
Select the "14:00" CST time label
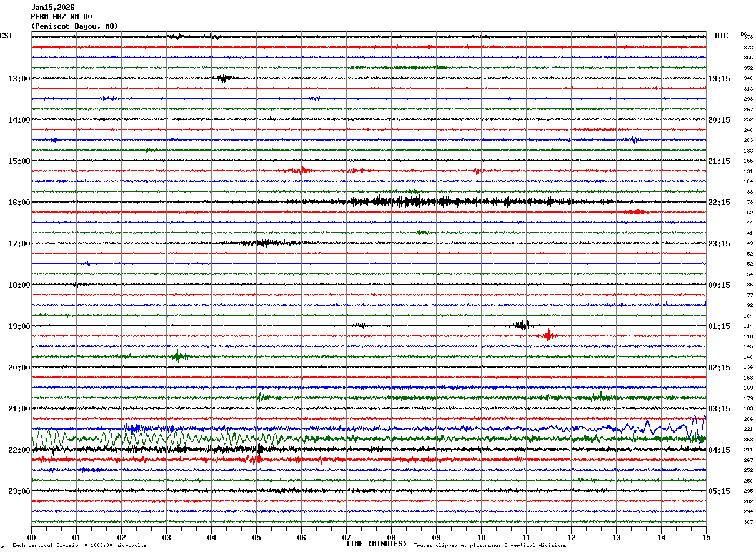19,120
